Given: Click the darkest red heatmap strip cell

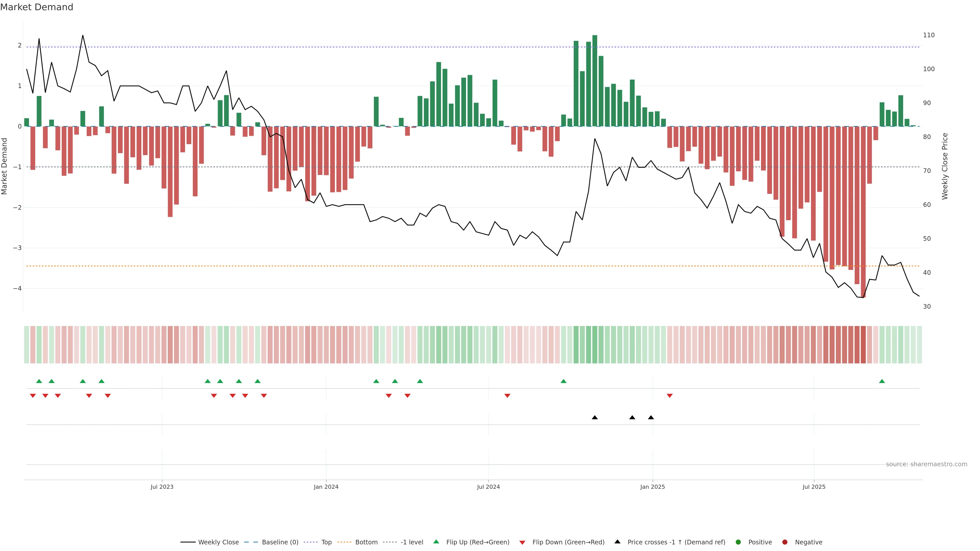Looking at the screenshot, I should [863, 345].
